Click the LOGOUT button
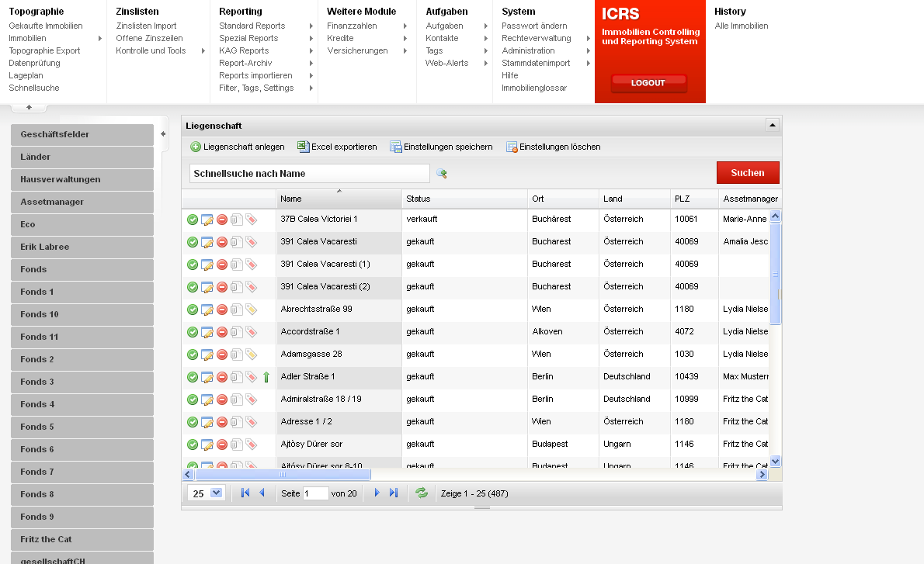924x564 pixels. (648, 83)
